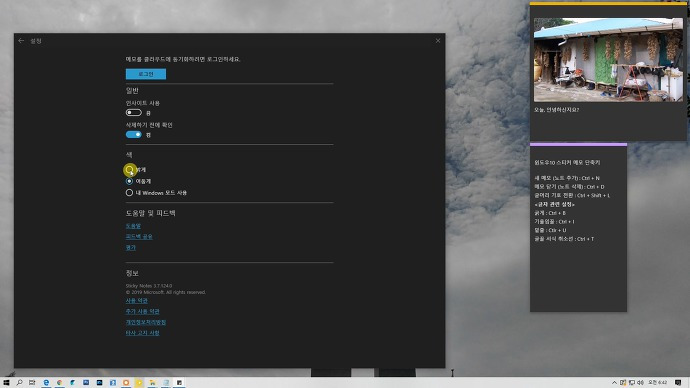
Task: Click the network tray icon
Action: (x=632, y=383)
